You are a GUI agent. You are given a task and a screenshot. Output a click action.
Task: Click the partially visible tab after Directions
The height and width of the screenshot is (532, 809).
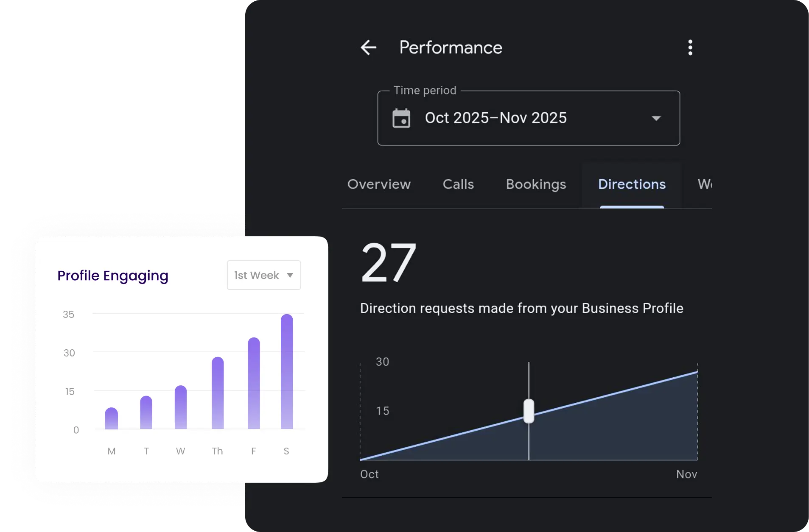pos(704,184)
